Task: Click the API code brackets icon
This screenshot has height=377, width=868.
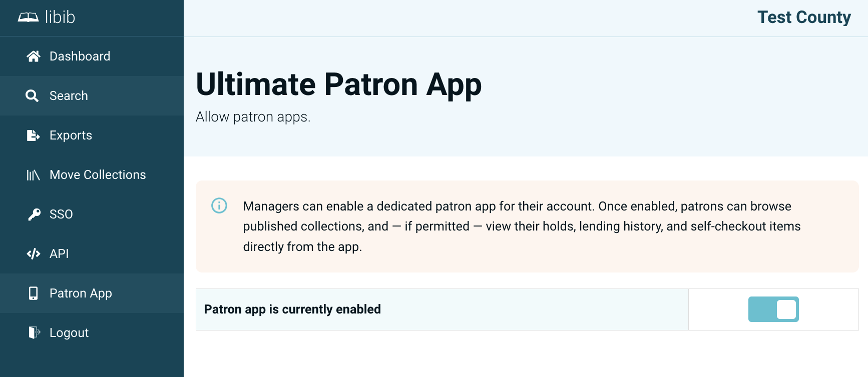Action: (x=34, y=253)
